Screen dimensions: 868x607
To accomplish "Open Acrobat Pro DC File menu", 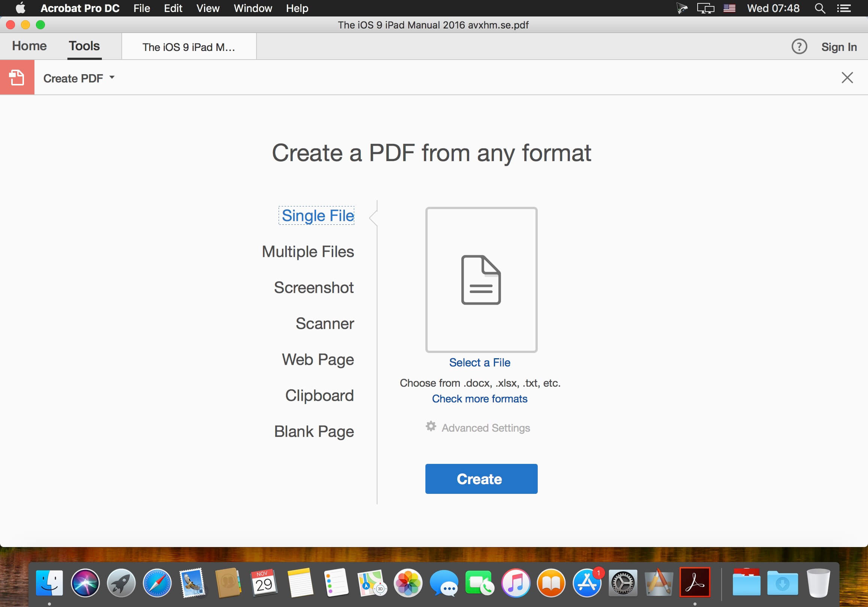I will click(x=140, y=8).
